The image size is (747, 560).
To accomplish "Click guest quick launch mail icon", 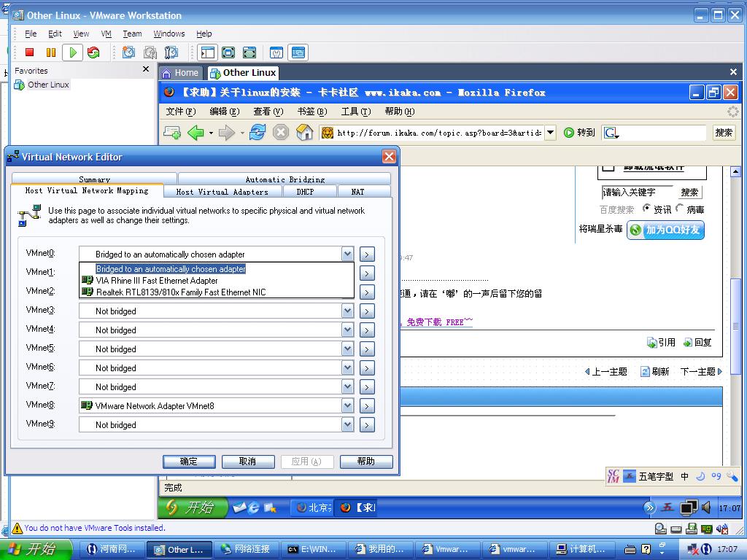I will tap(239, 508).
